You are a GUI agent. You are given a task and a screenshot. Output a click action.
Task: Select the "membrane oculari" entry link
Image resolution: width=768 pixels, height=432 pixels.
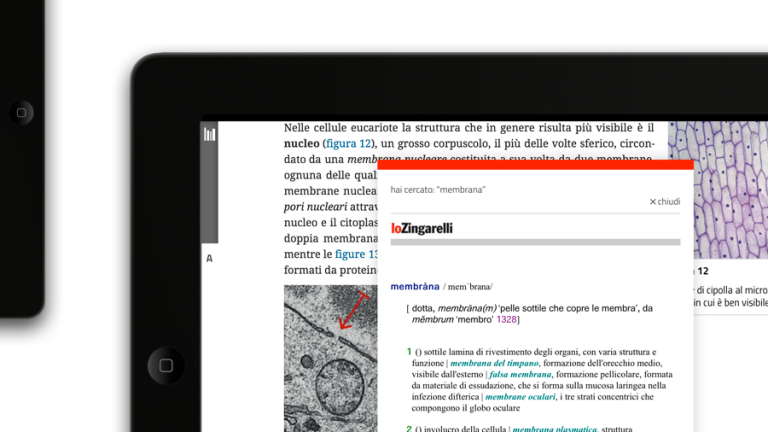pyautogui.click(x=520, y=396)
